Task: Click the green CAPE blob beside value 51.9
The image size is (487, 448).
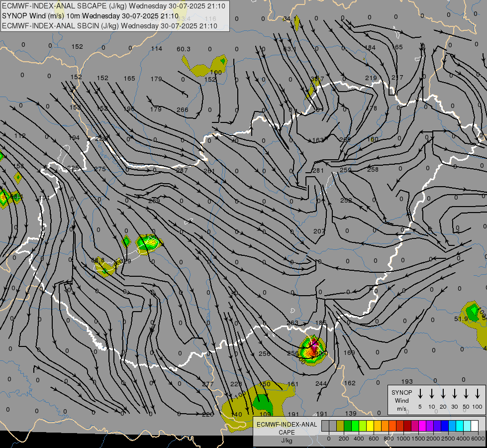Action: tap(473, 313)
